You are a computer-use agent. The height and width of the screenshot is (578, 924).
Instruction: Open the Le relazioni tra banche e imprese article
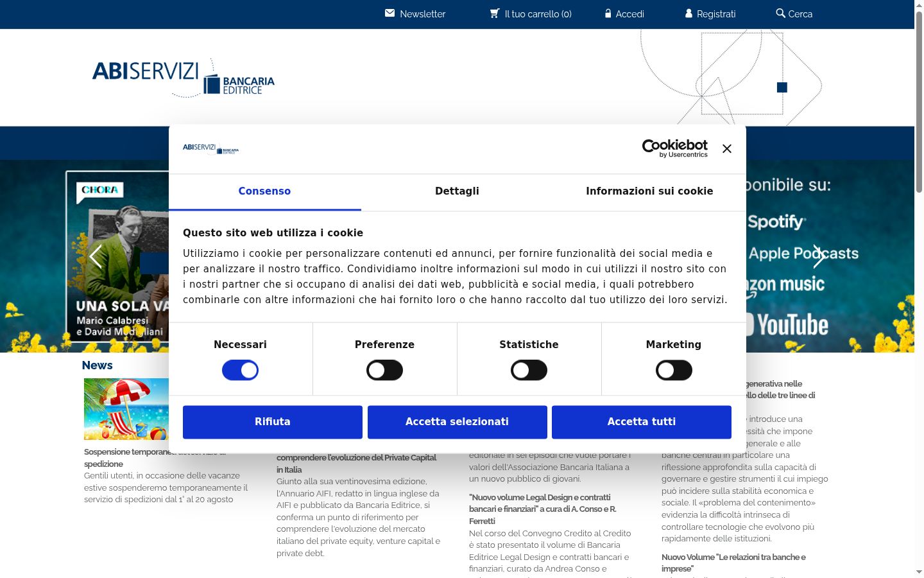733,563
